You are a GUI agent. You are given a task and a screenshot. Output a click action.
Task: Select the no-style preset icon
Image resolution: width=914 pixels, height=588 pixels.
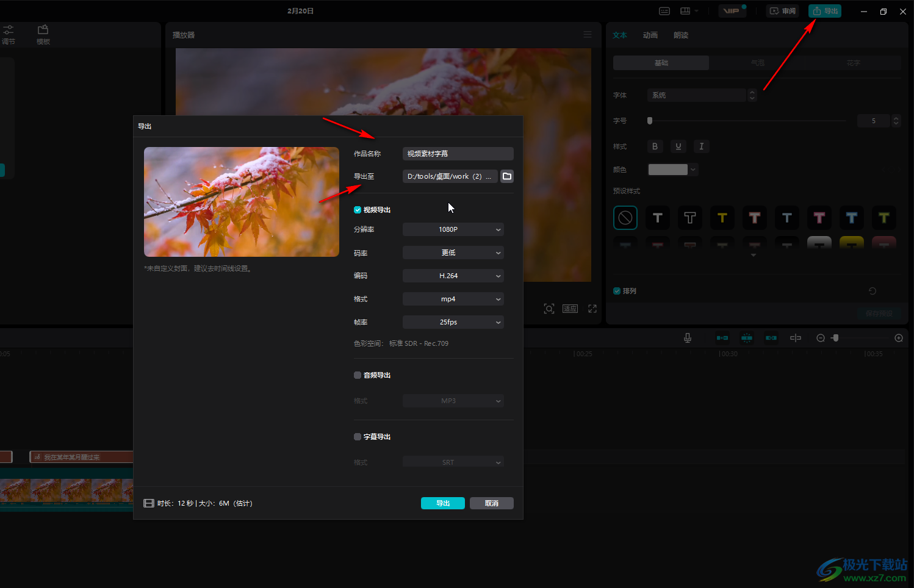coord(625,218)
